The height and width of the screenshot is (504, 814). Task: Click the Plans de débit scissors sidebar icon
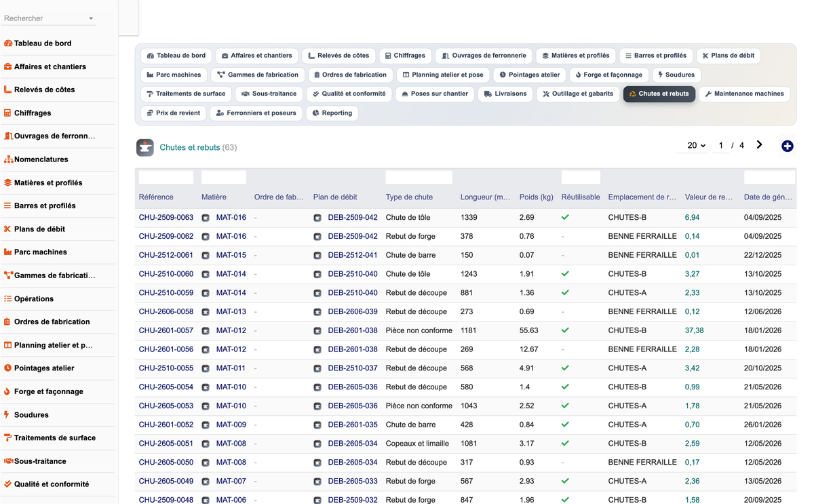(8, 229)
